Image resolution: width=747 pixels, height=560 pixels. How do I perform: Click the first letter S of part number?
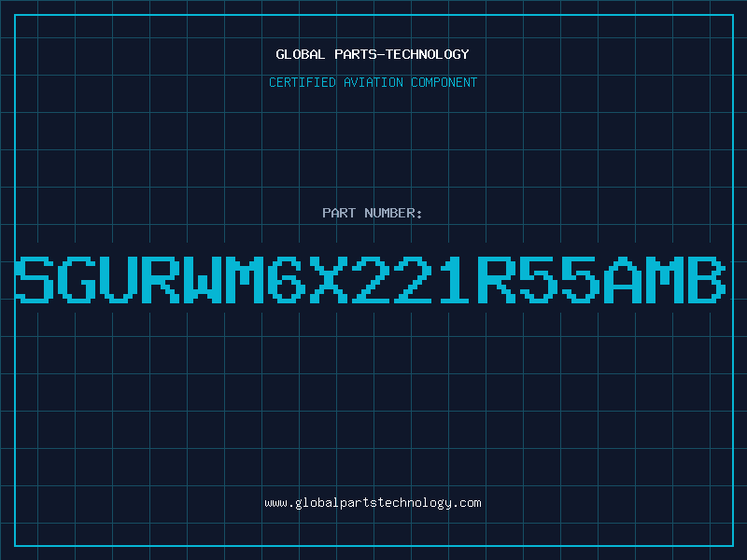point(35,280)
